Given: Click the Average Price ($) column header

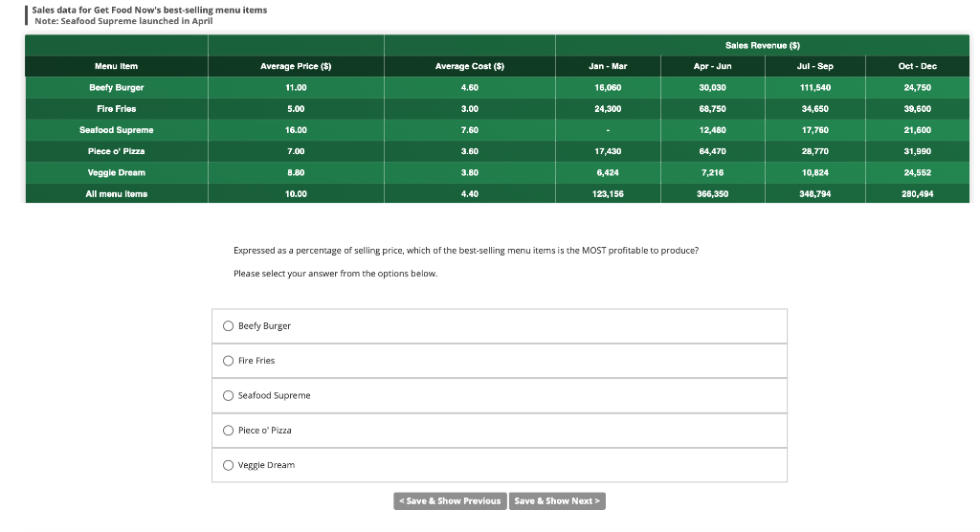Looking at the screenshot, I should [296, 66].
